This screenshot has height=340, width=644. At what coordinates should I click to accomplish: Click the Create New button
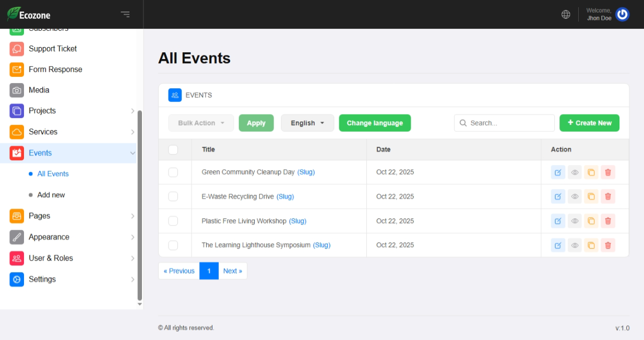[x=589, y=123]
